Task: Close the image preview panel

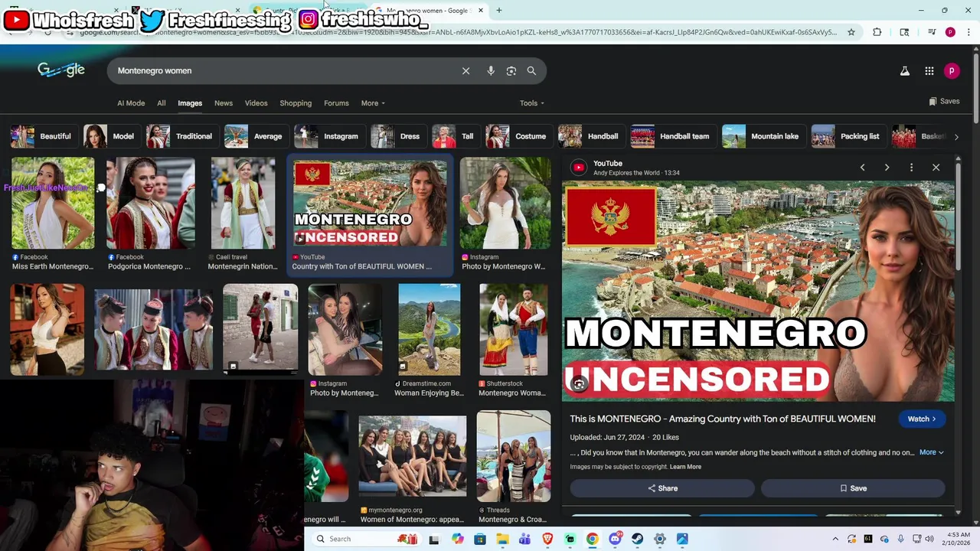Action: [x=936, y=167]
